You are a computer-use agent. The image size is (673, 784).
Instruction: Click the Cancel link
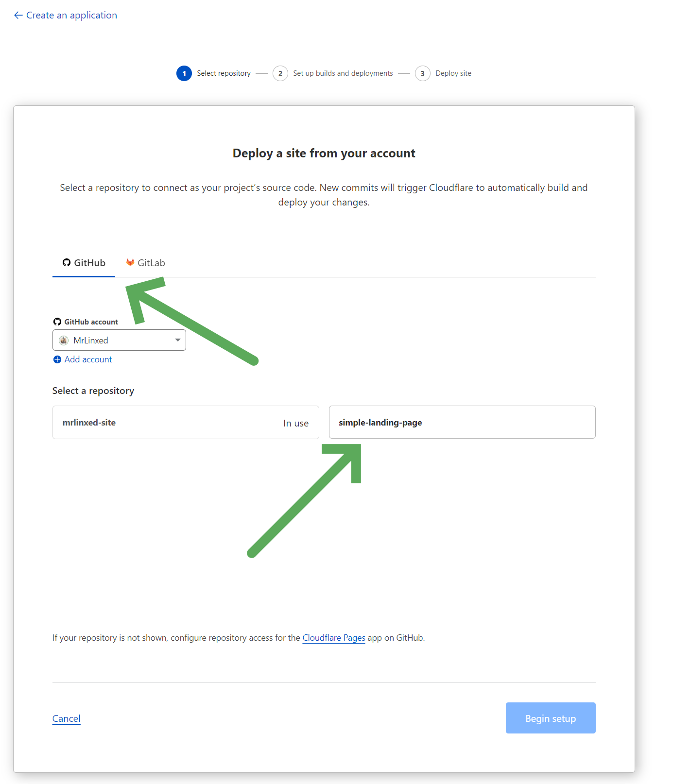click(66, 718)
